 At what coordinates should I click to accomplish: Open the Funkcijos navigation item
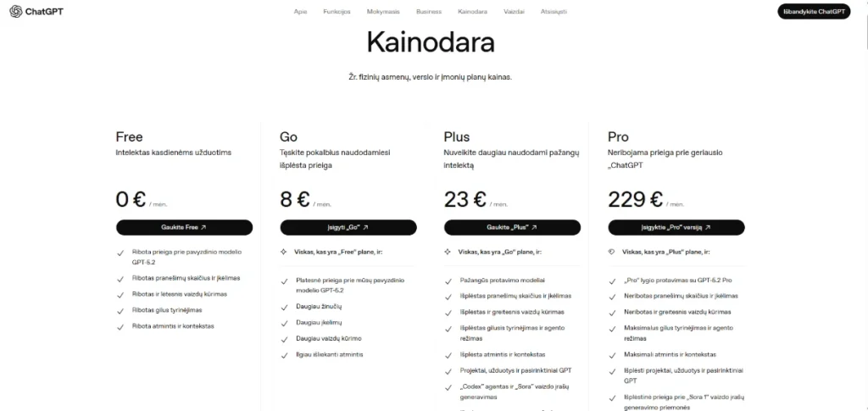(337, 12)
